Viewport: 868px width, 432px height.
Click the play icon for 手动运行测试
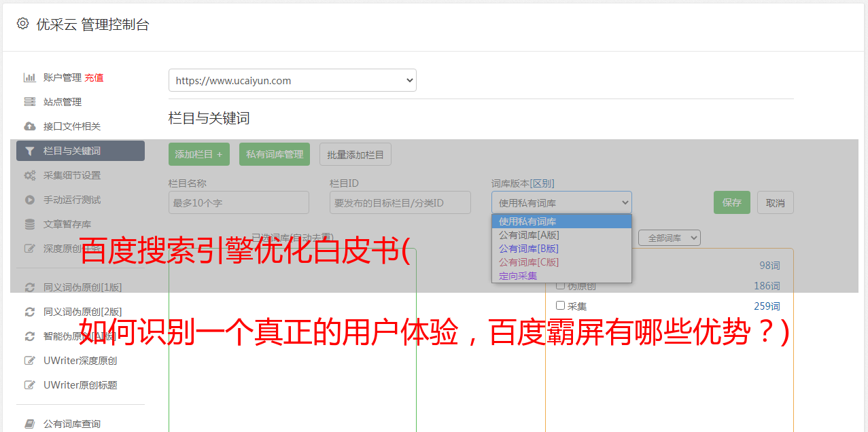click(30, 200)
